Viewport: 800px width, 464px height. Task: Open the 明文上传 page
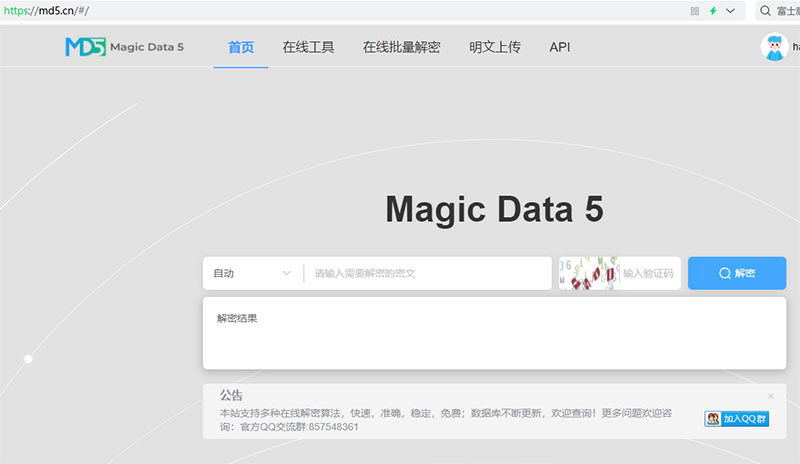[x=495, y=47]
